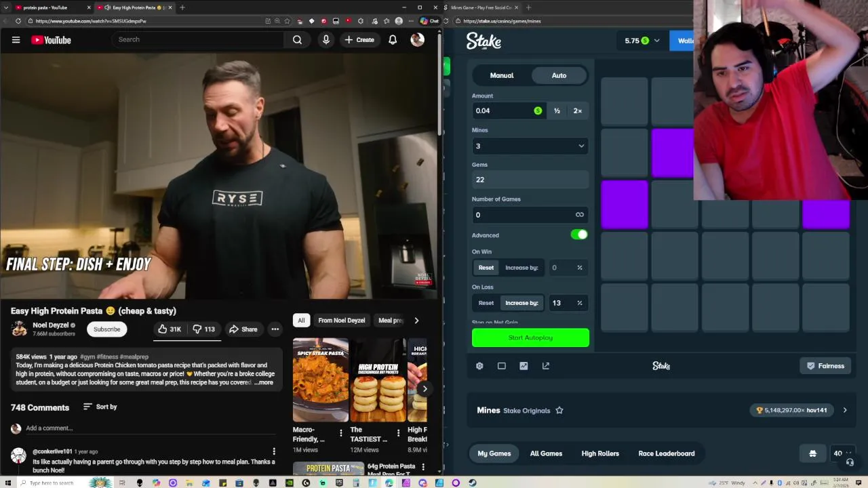Reload the YouTube browser page
This screenshot has height=488, width=868.
18,21
